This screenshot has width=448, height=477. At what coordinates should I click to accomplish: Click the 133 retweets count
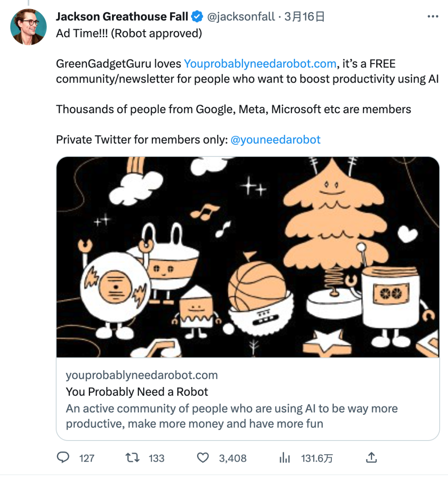[156, 458]
